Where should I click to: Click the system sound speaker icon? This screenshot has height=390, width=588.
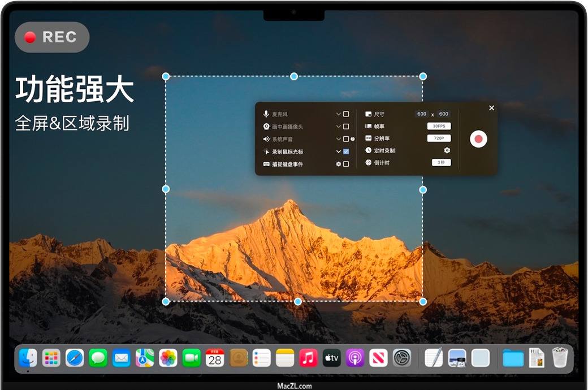pos(266,139)
